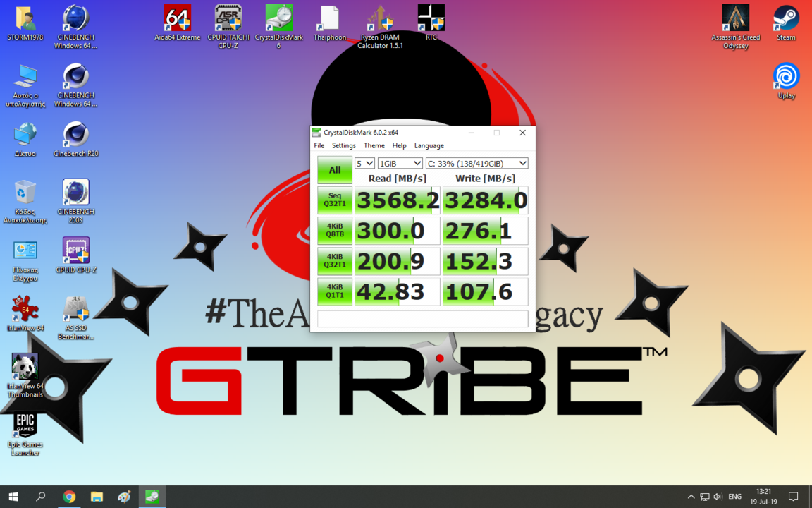The height and width of the screenshot is (508, 812).
Task: Click the 276.1 write result value
Action: click(485, 231)
